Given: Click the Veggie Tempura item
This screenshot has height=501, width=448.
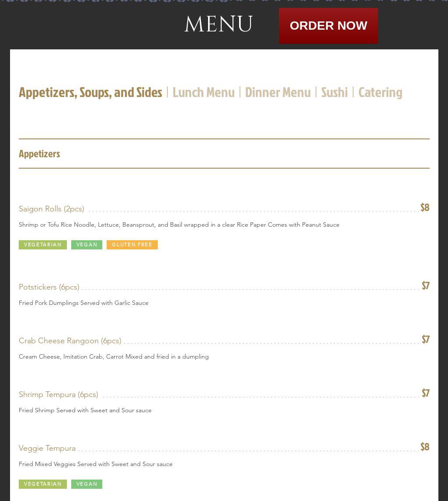Looking at the screenshot, I should 47,448.
